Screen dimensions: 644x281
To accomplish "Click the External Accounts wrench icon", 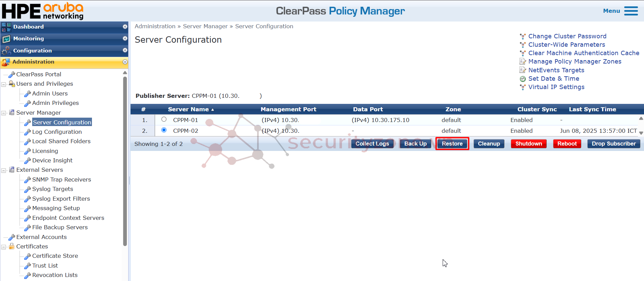I will [12, 237].
